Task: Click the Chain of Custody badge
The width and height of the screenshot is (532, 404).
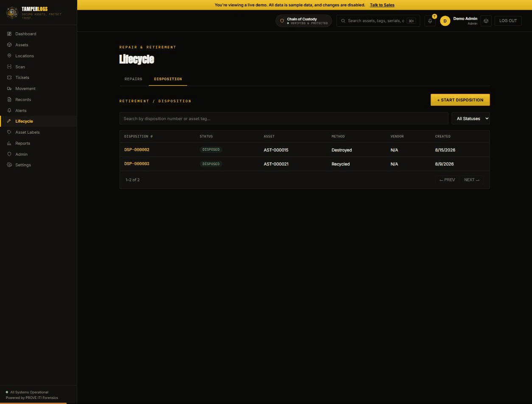Action: pyautogui.click(x=304, y=21)
